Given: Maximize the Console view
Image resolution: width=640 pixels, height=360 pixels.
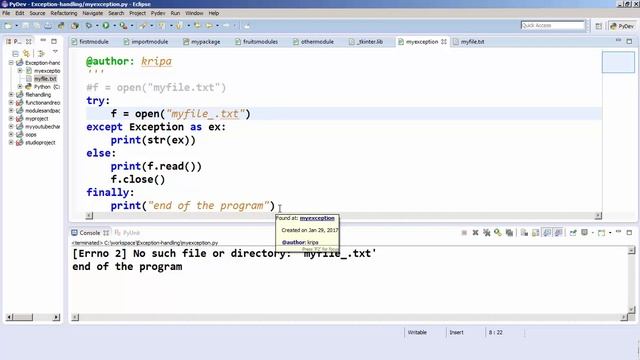Looking at the screenshot, I should click(629, 233).
